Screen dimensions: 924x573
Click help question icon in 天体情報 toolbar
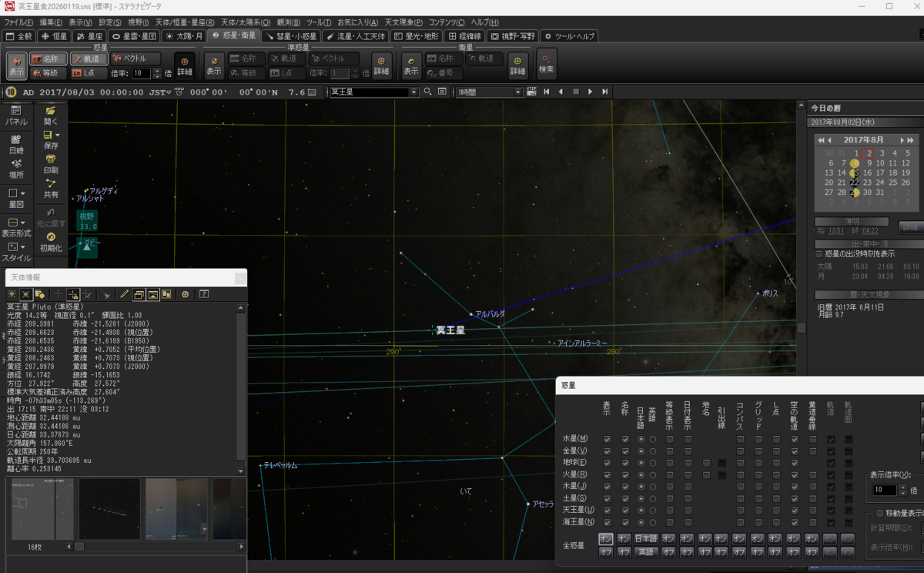tap(204, 294)
